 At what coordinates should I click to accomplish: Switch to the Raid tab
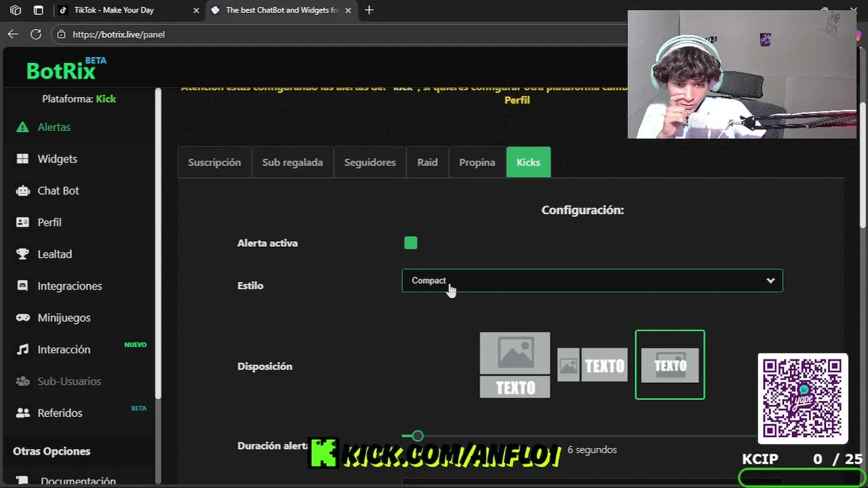pyautogui.click(x=427, y=162)
